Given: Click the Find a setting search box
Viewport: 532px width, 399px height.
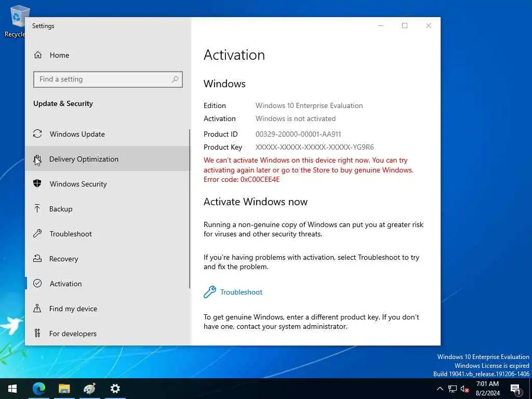Looking at the screenshot, I should point(108,79).
